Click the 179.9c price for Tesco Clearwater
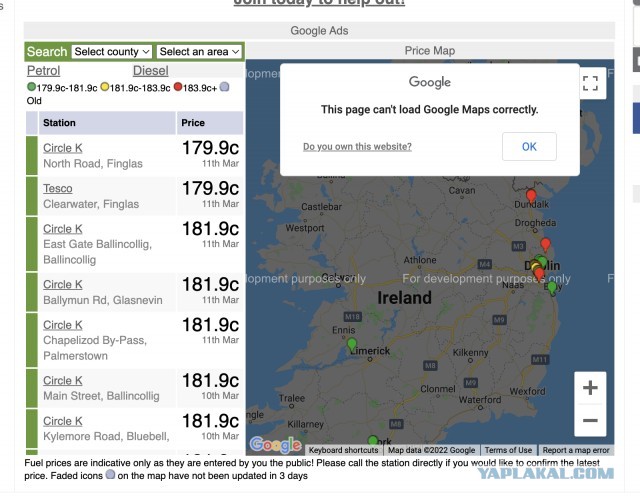The width and height of the screenshot is (640, 503). tap(210, 188)
